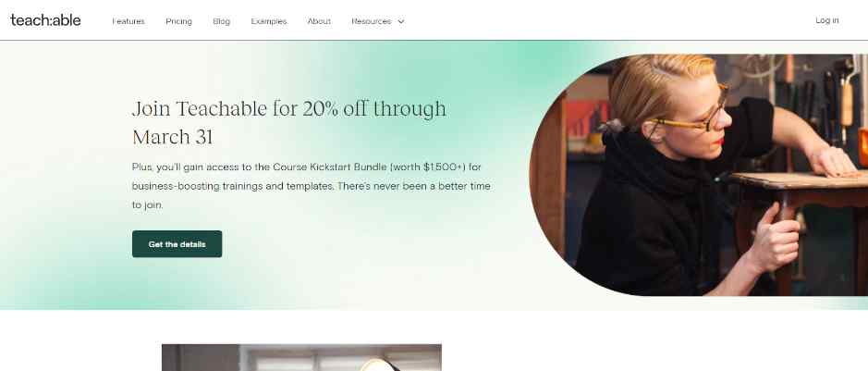Open the About page
The width and height of the screenshot is (868, 371).
(319, 21)
